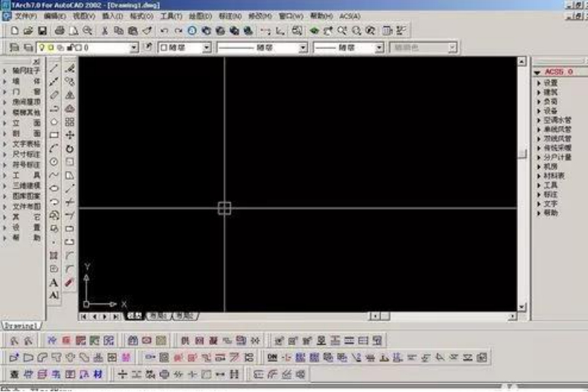The image size is (588, 392).
Task: Click the New drawing icon
Action: coord(14,30)
